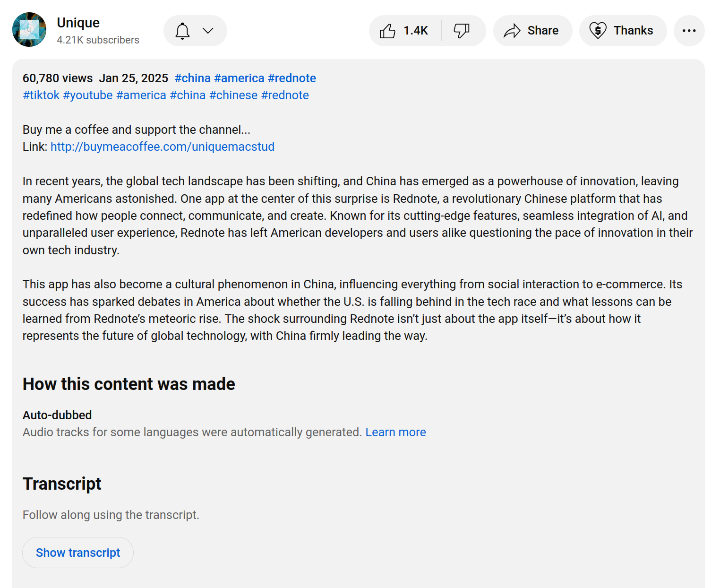Open the buymeacoffee.com link
Image resolution: width=720 pixels, height=588 pixels.
[162, 147]
